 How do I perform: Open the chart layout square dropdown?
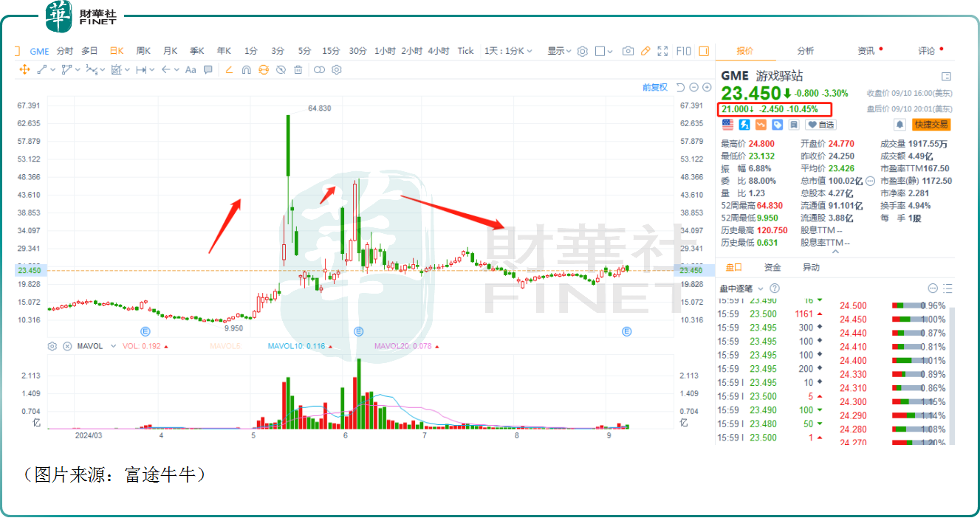click(x=604, y=51)
